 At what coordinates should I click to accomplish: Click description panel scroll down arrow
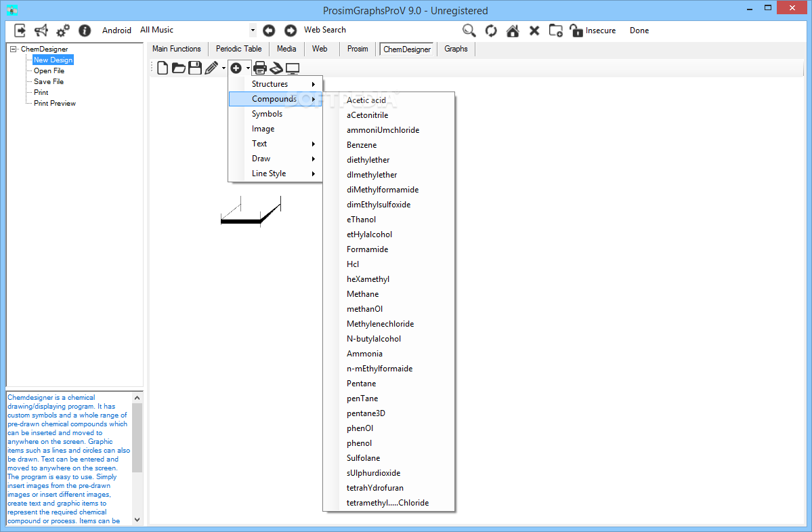(137, 520)
